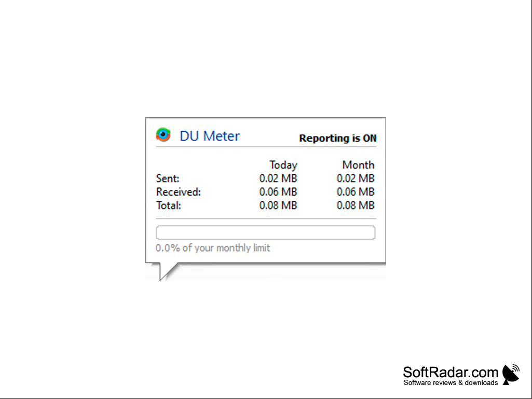Viewport: 532px width, 399px height.
Task: Click the Month column header
Action: pyautogui.click(x=358, y=165)
